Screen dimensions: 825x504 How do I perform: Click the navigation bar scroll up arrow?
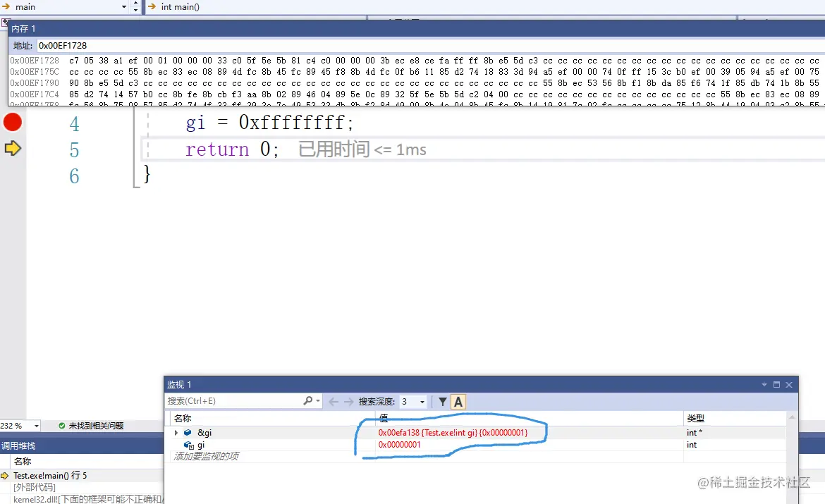(x=136, y=3)
